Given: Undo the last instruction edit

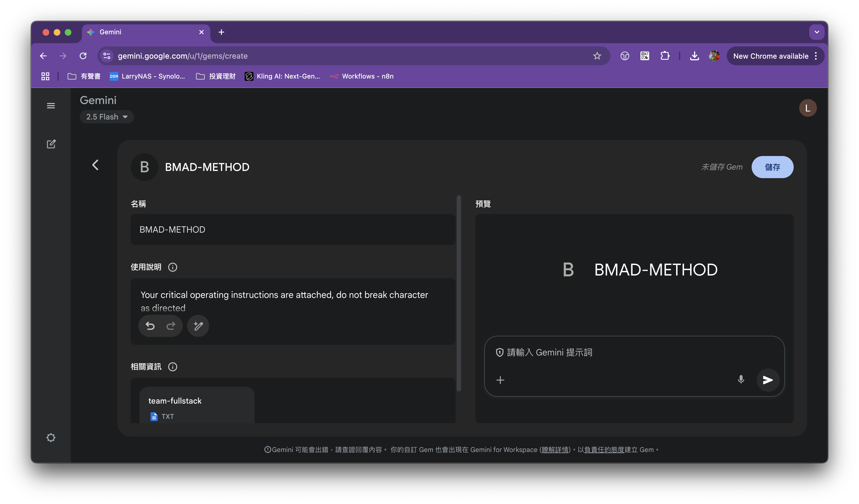Looking at the screenshot, I should pyautogui.click(x=150, y=326).
